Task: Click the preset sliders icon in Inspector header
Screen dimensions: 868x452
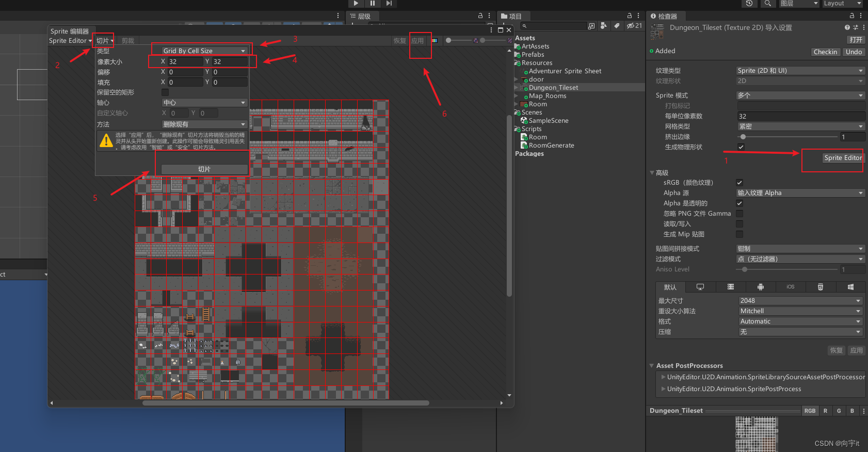Action: click(856, 27)
